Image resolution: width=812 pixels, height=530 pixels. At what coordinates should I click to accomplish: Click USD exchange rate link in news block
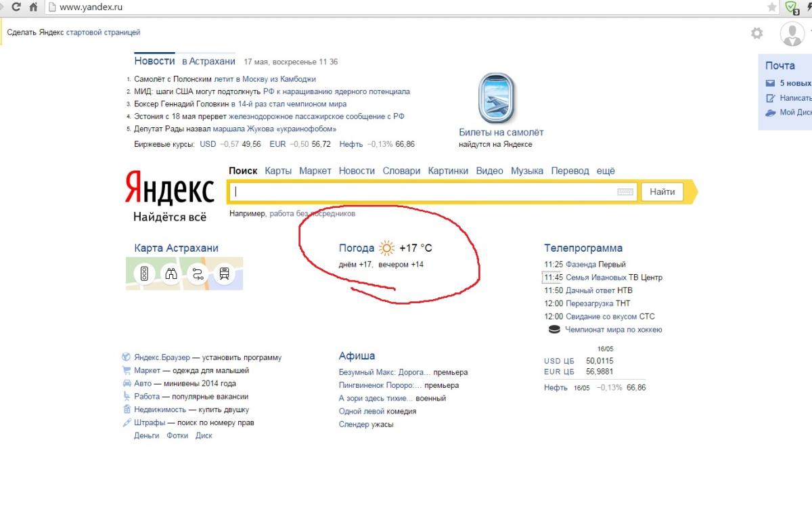[x=208, y=144]
